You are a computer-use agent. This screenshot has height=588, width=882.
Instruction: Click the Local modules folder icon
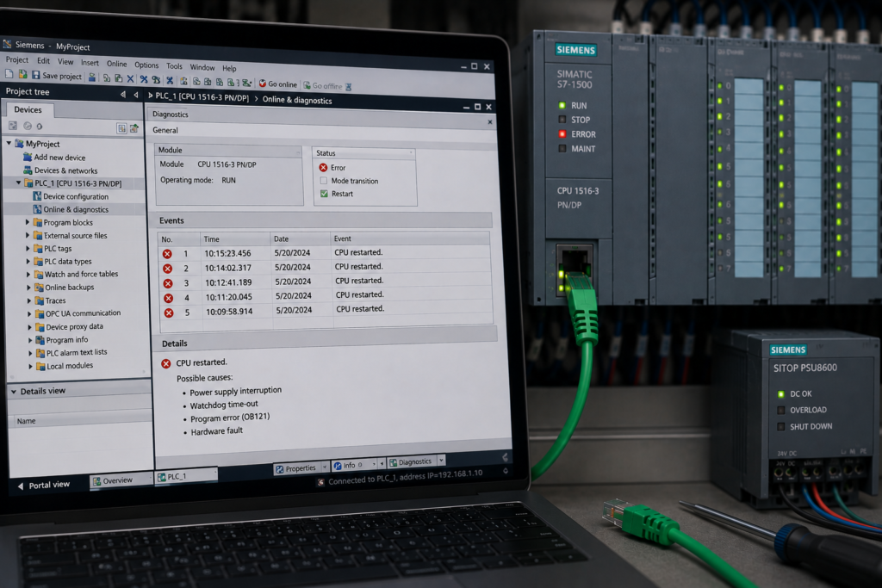point(40,366)
